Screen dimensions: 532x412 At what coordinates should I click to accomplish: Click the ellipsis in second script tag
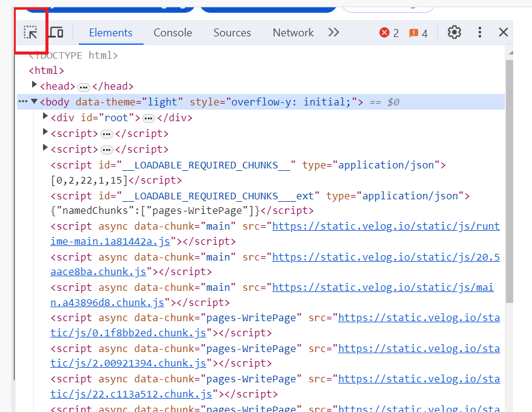[107, 150]
